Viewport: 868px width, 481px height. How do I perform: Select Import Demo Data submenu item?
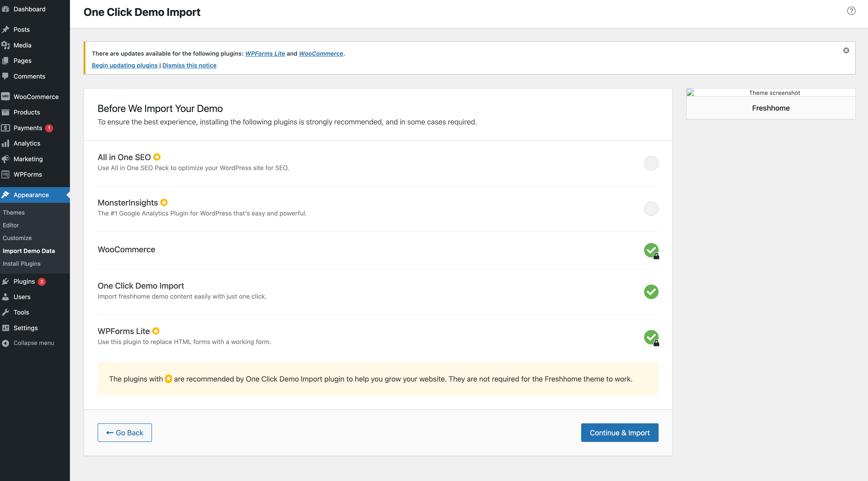[29, 251]
